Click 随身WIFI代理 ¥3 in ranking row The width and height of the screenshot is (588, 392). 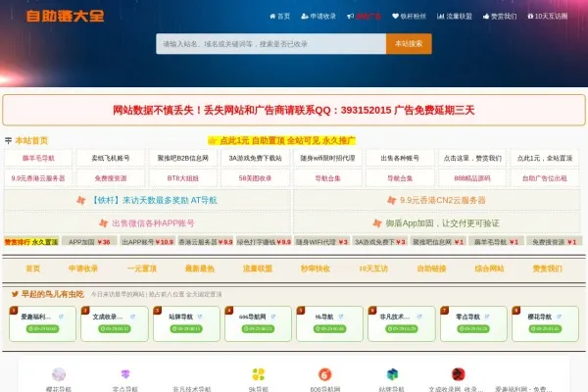pos(321,242)
